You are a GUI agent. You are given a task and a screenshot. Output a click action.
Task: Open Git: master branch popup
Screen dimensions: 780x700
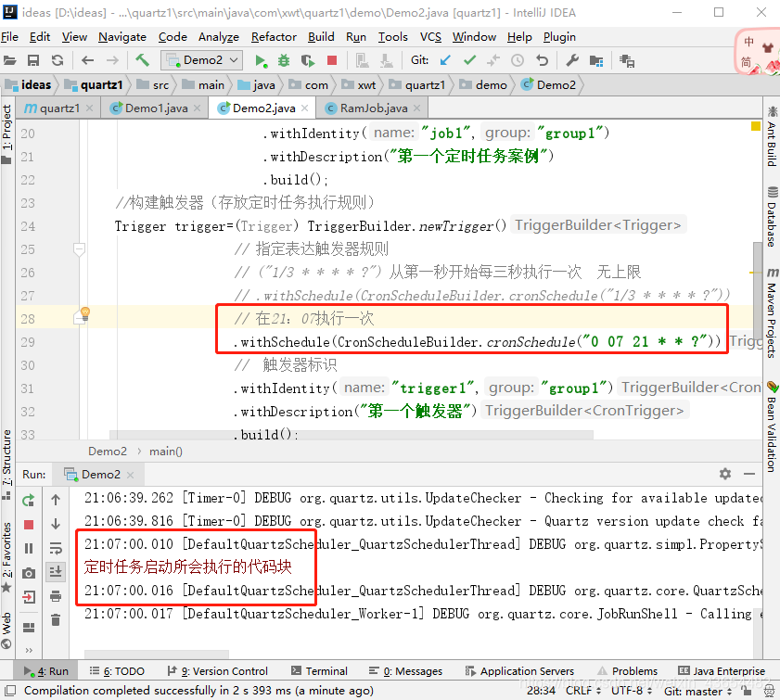click(697, 691)
